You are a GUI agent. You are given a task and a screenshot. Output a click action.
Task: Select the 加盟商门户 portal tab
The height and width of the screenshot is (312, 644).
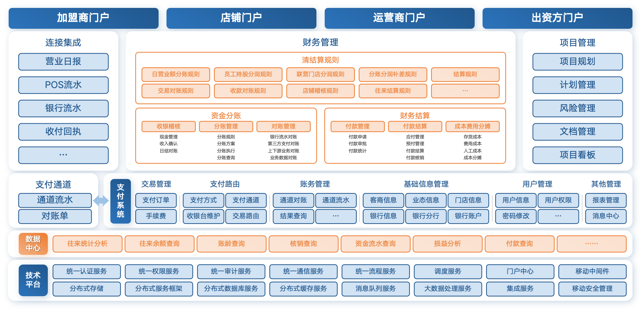[x=83, y=17]
